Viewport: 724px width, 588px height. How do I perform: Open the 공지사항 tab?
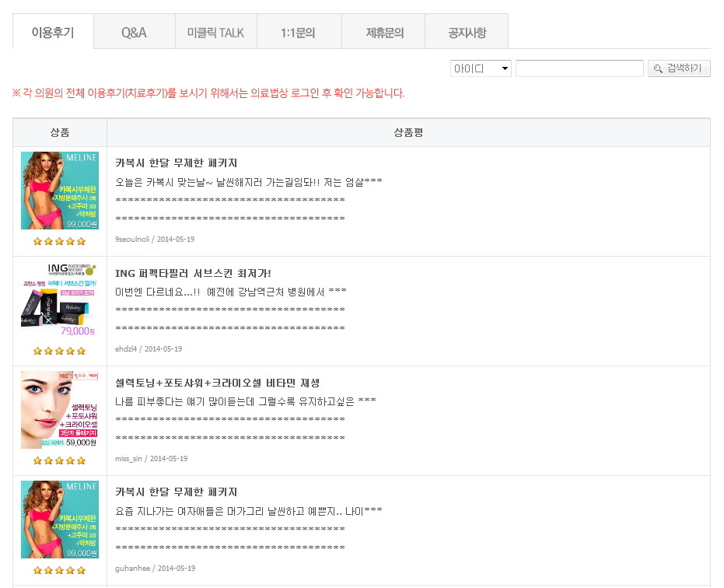[467, 32]
